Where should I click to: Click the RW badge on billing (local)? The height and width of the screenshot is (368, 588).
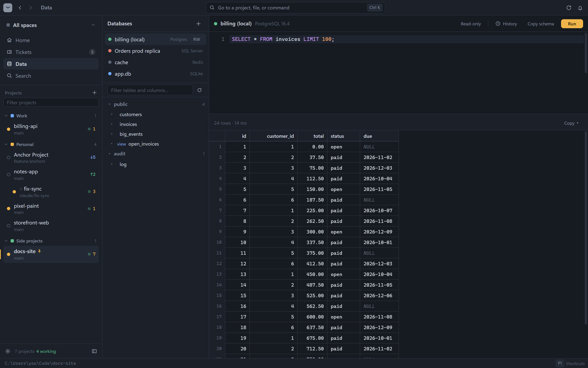coord(197,39)
